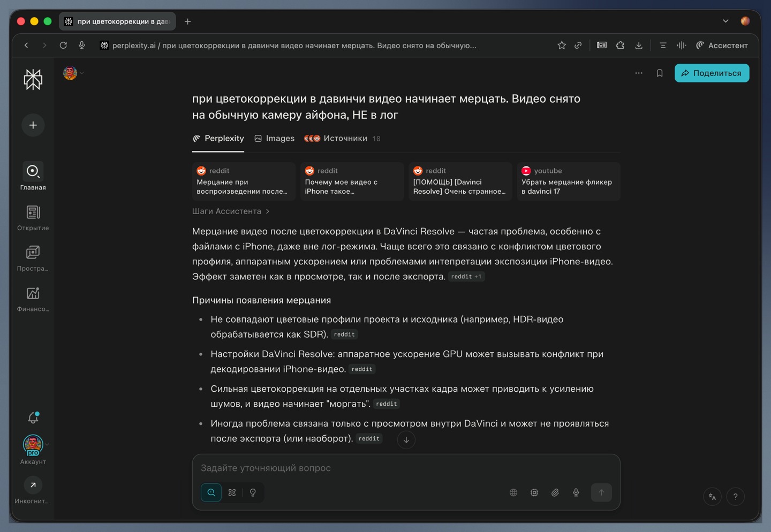Image resolution: width=771 pixels, height=532 pixels.
Task: Expand the chevron beside the top user avatar
Action: click(82, 73)
